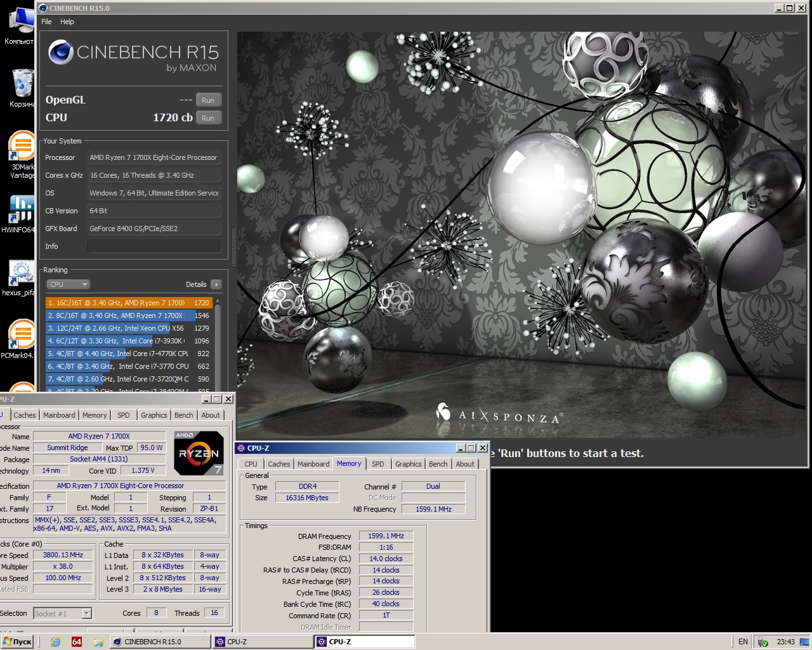The height and width of the screenshot is (650, 812).
Task: Click the 3800.13 MHz core speed value
Action: [x=63, y=555]
